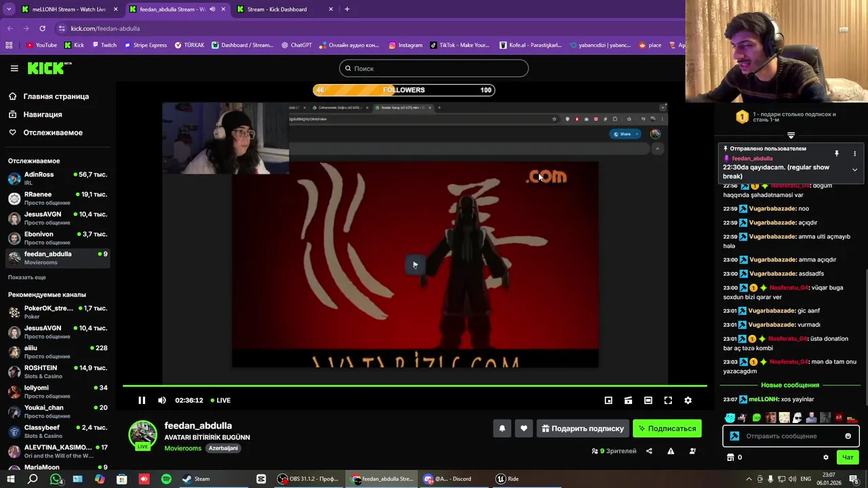This screenshot has width=868, height=488.
Task: Open the ChatGPT bookmark
Action: (x=296, y=45)
